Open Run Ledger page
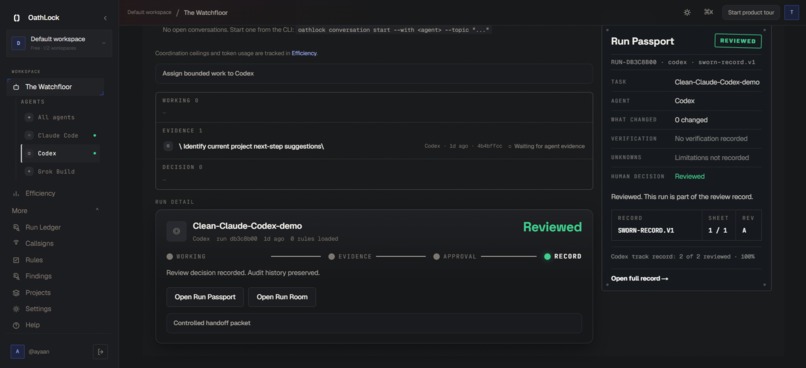Image resolution: width=806 pixels, height=368 pixels. (x=43, y=227)
